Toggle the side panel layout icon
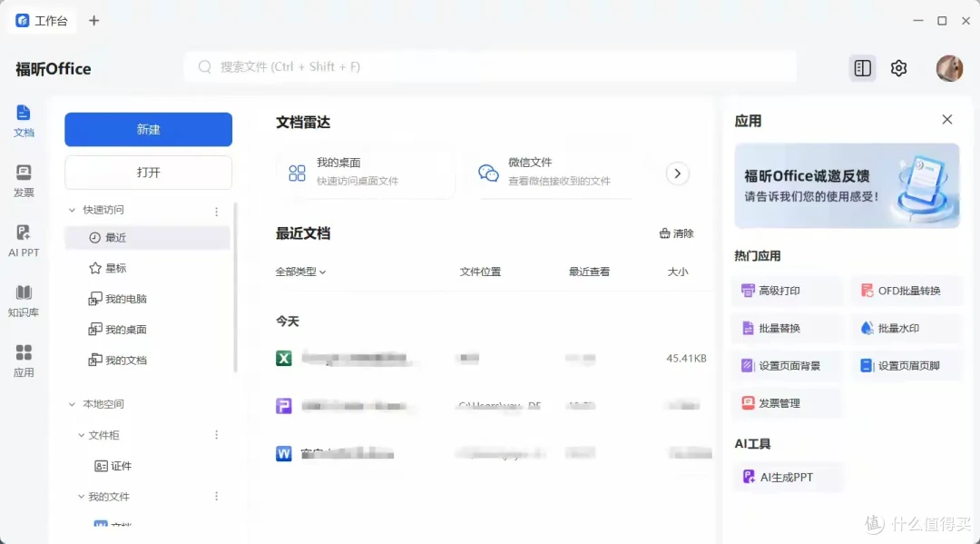This screenshot has height=544, width=980. [863, 68]
